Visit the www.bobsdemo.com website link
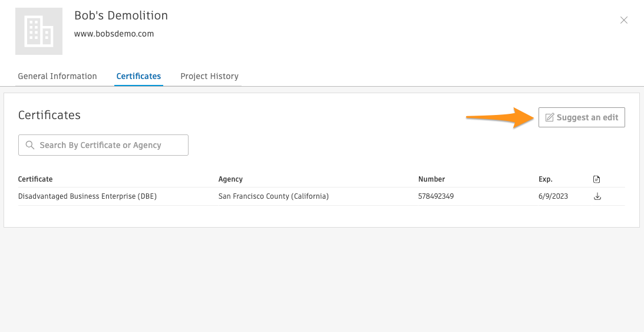This screenshot has width=644, height=332. tap(114, 34)
